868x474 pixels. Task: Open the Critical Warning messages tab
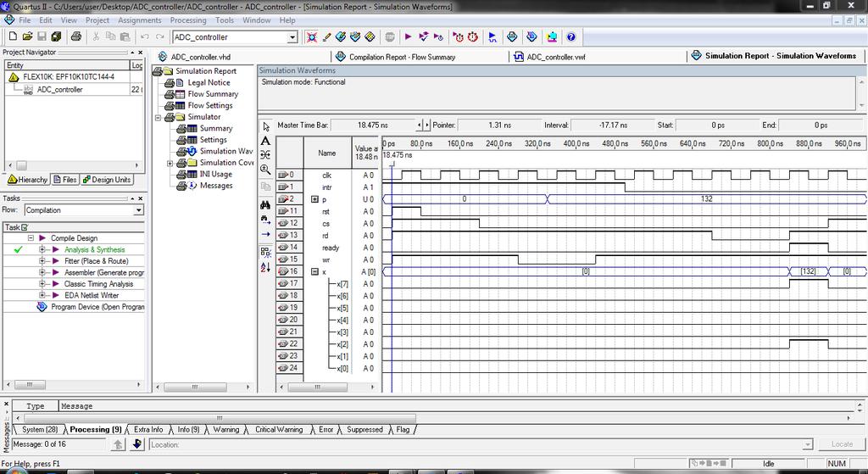(278, 430)
